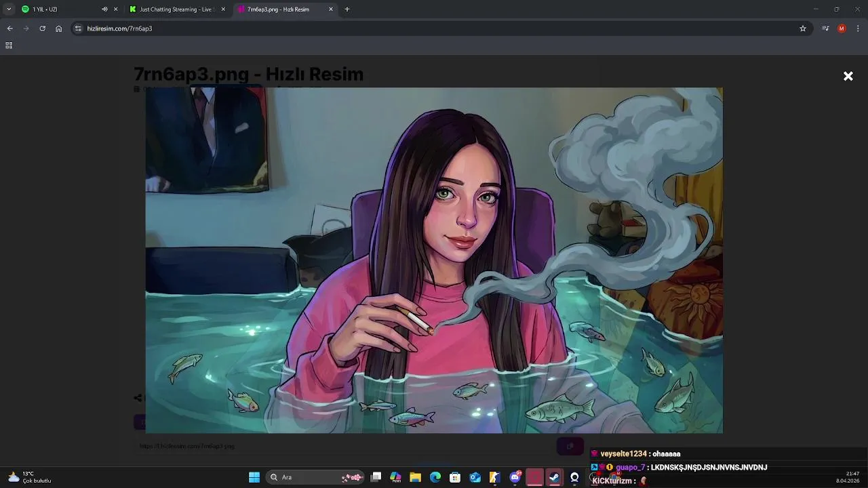Click the smoking girl illustration image
Viewport: 868px width, 488px height.
(434, 260)
